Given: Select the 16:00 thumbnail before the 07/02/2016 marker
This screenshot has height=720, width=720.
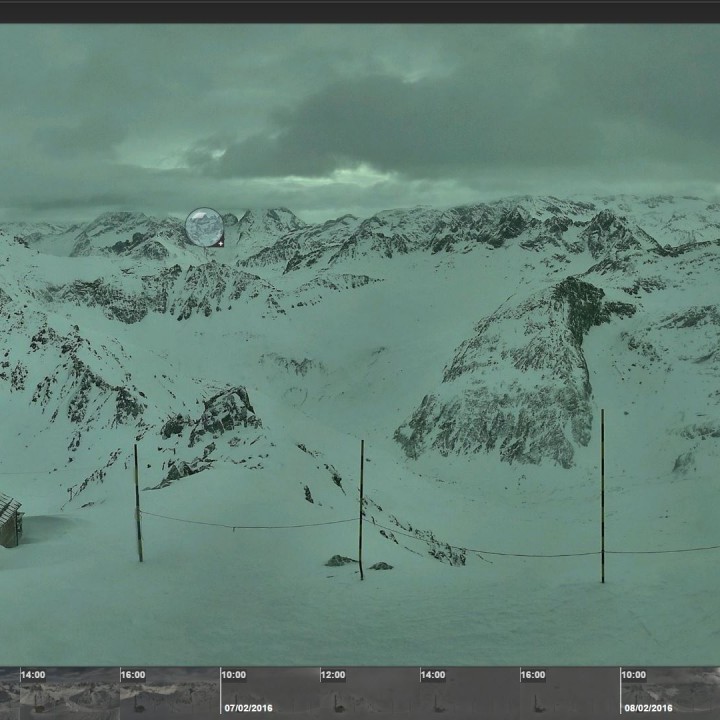Looking at the screenshot, I should click(x=170, y=693).
